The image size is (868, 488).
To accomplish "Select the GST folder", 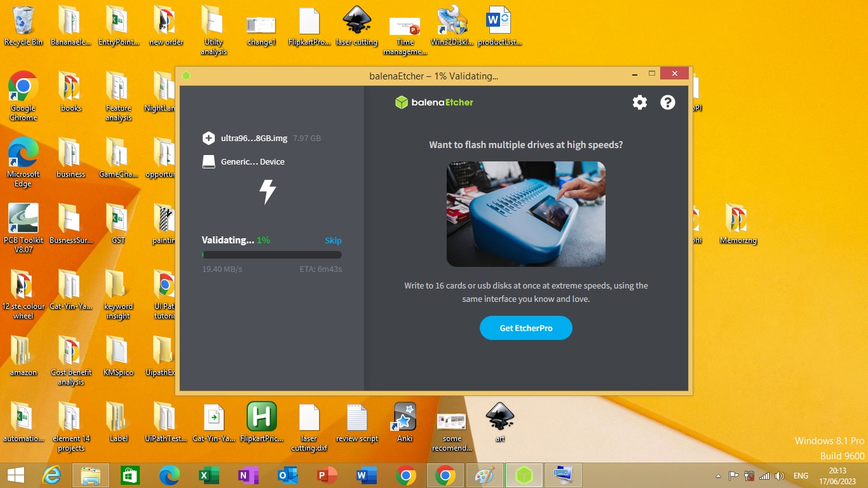I will [118, 224].
